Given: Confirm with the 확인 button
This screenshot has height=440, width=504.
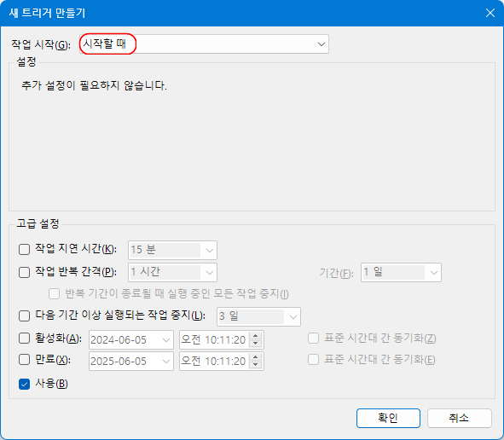Looking at the screenshot, I should [388, 418].
